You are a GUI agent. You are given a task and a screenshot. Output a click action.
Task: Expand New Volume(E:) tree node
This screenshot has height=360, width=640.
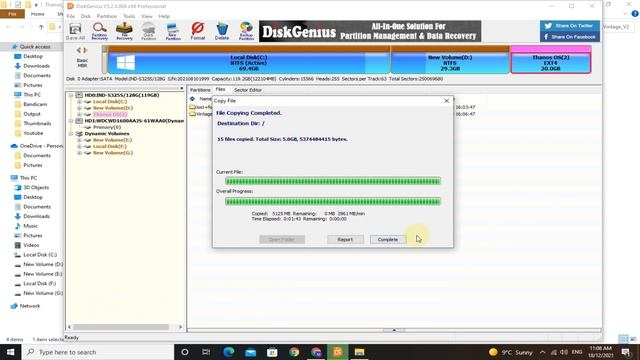[79, 140]
